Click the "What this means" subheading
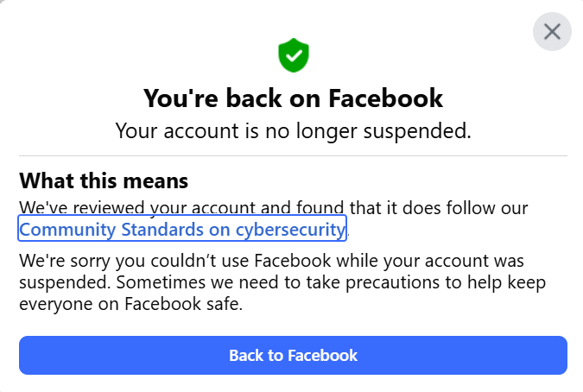Viewport: 583px width, 392px height. (104, 181)
